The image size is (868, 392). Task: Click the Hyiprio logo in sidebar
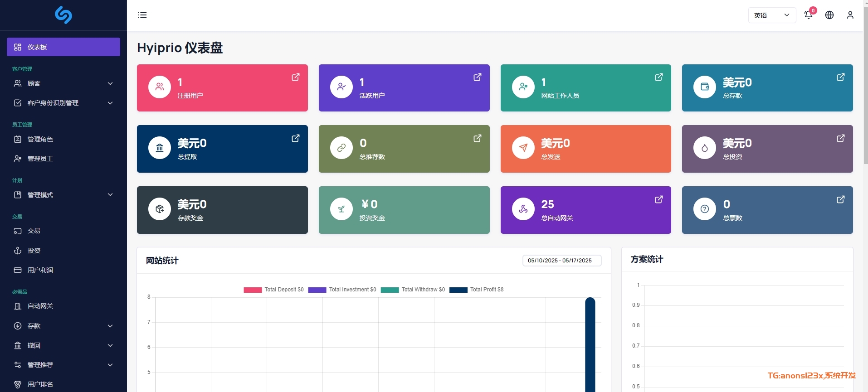[x=63, y=15]
